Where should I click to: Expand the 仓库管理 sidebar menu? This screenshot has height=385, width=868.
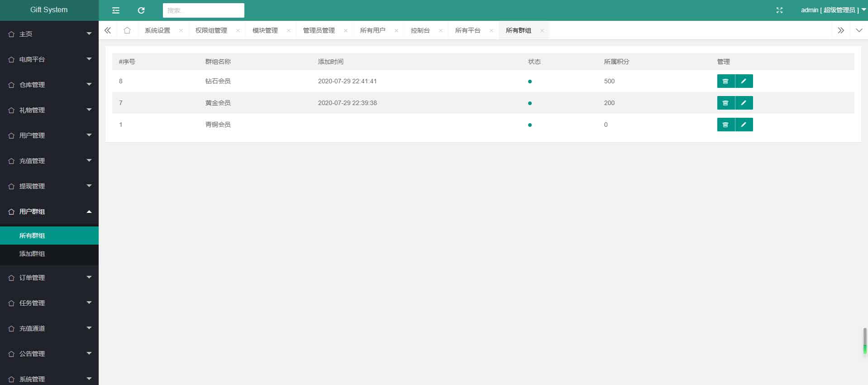(49, 85)
